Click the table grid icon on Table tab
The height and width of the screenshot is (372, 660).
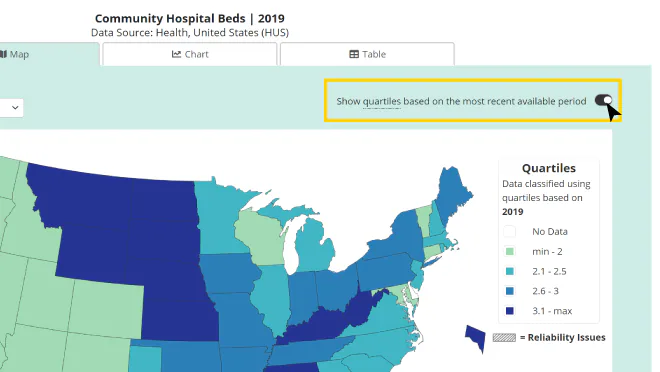pyautogui.click(x=354, y=54)
